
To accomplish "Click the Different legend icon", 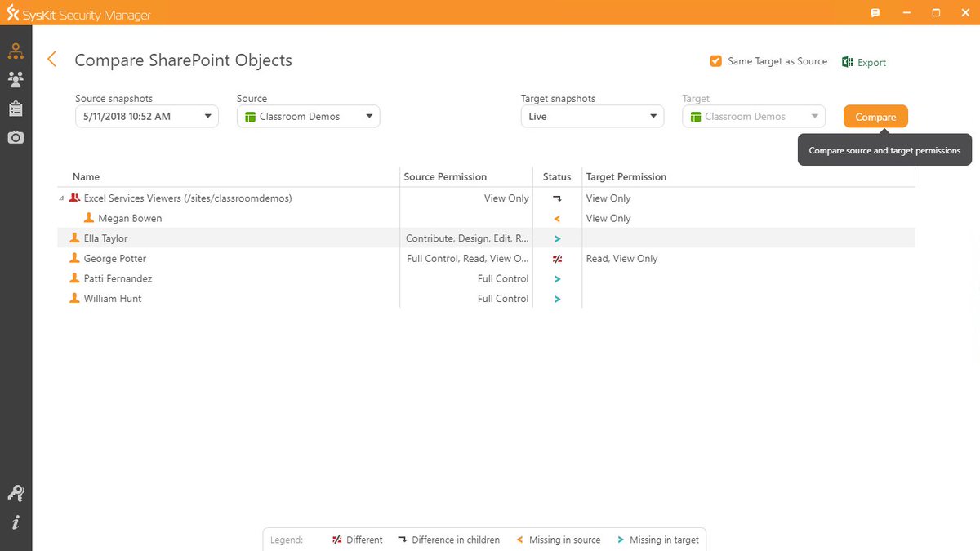I will (x=336, y=540).
